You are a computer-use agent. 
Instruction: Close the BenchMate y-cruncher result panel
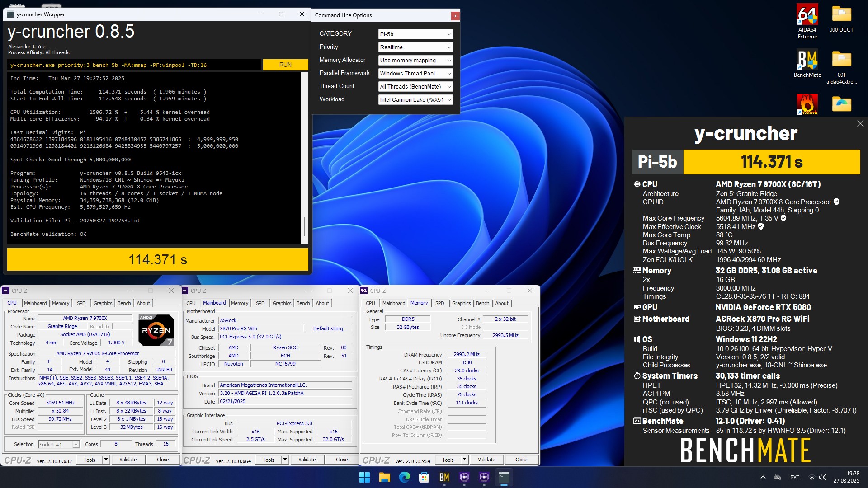(860, 124)
